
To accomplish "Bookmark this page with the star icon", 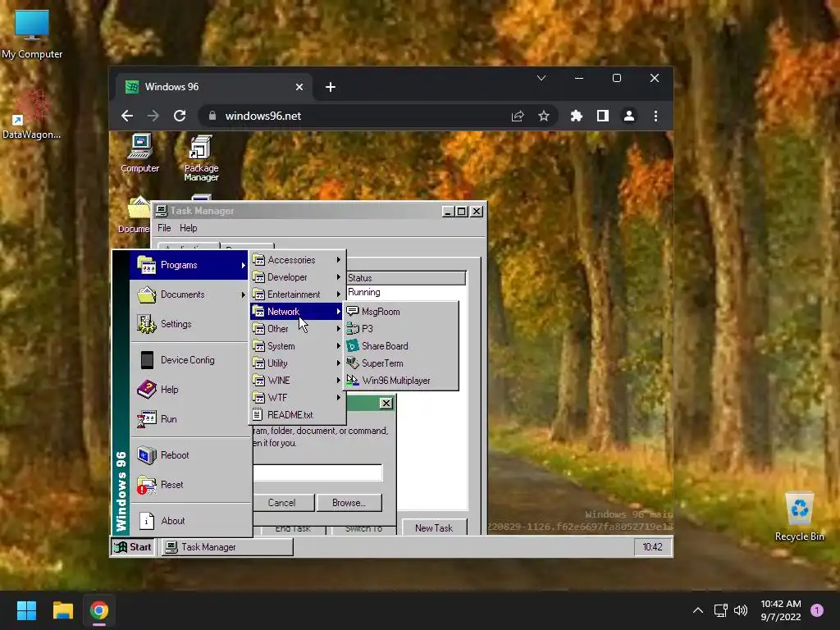I will click(544, 116).
